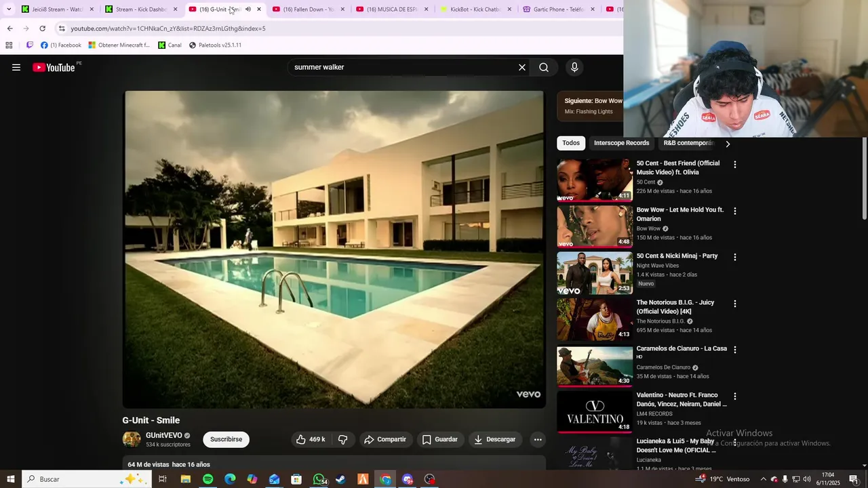Open the tab search dropdown arrow

(x=9, y=9)
